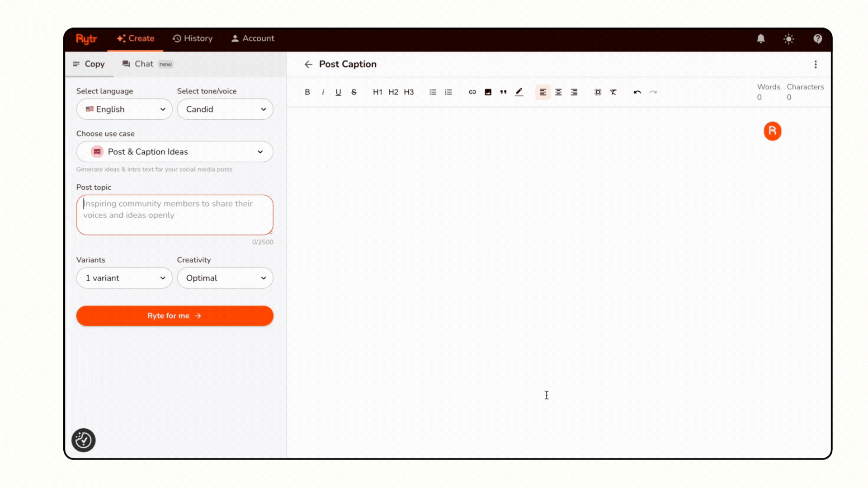Insert a blockquote
The width and height of the screenshot is (868, 488).
pyautogui.click(x=503, y=92)
